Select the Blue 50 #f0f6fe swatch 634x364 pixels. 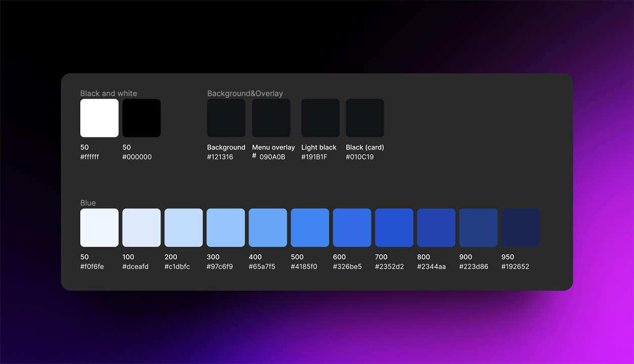point(99,227)
